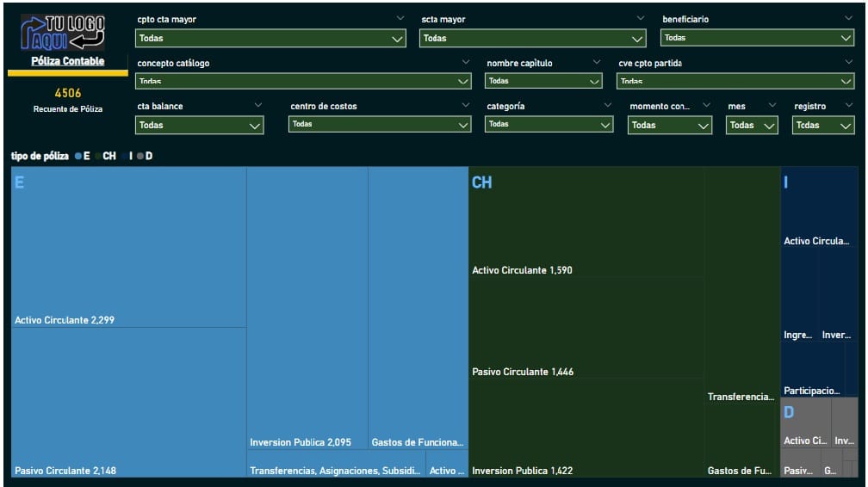Select CH Activo Circulante 1,590 tile
This screenshot has height=487, width=868.
[x=586, y=223]
